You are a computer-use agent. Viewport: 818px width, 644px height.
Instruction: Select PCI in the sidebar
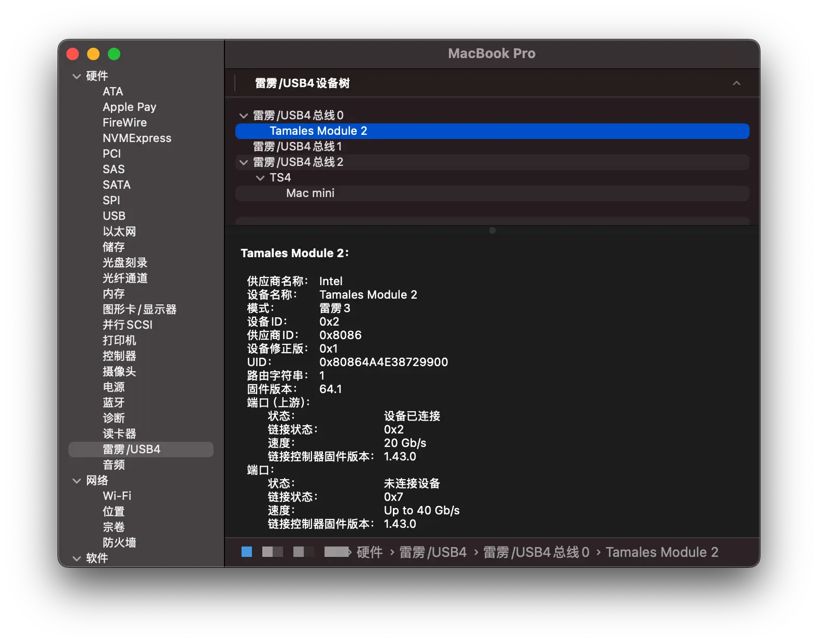[x=111, y=154]
